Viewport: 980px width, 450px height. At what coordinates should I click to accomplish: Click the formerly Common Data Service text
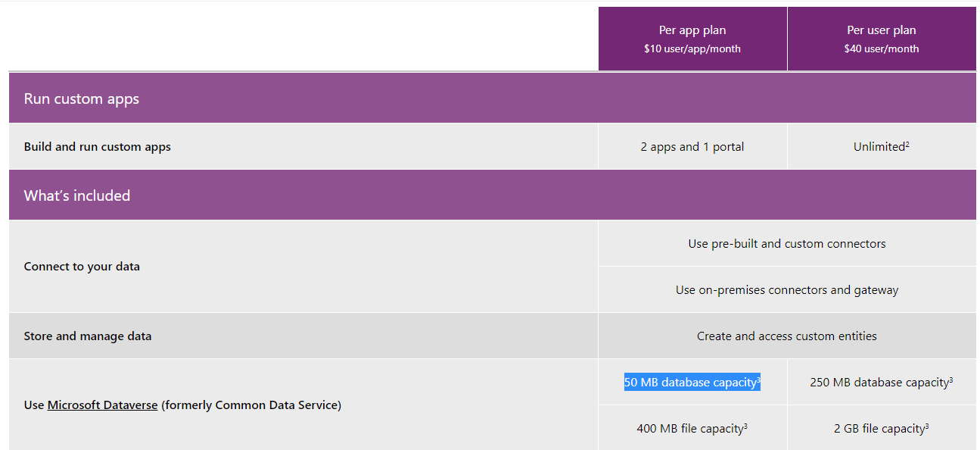point(251,405)
